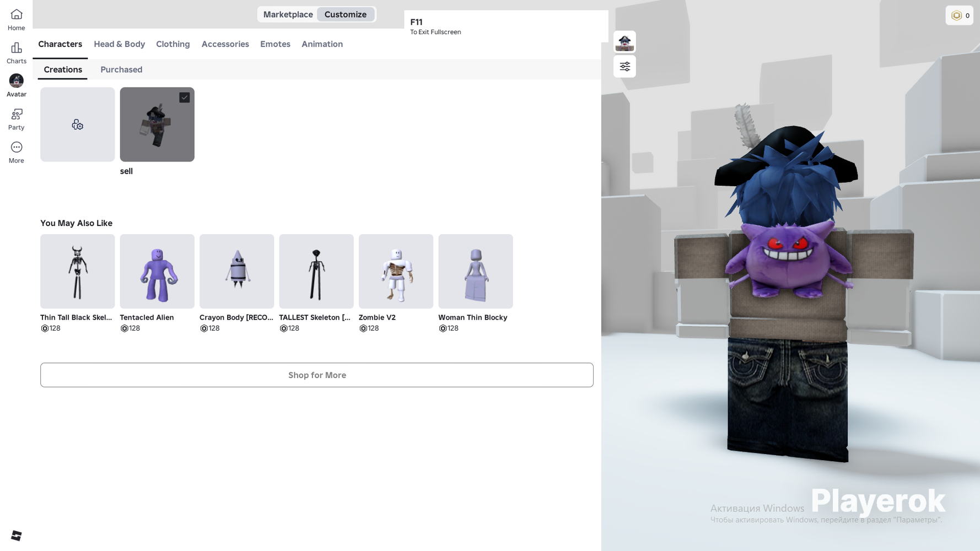980x551 pixels.
Task: Click the create new character tile
Action: coord(78,125)
